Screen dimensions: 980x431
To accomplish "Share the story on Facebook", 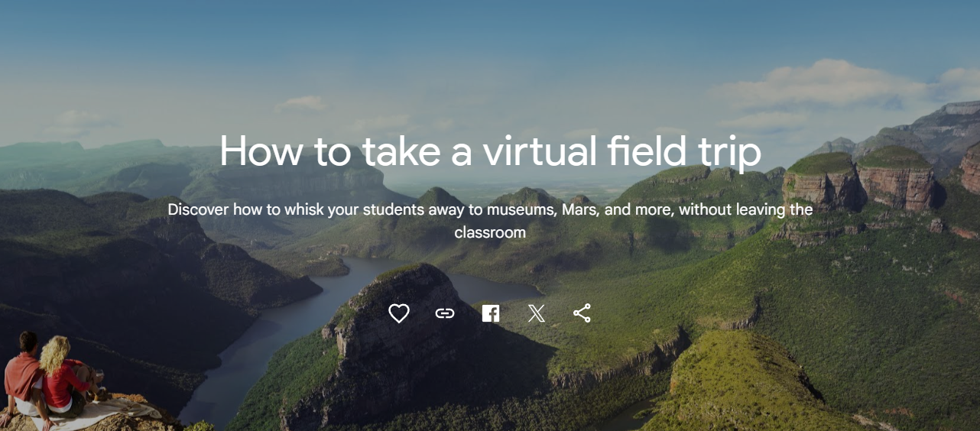I will pyautogui.click(x=491, y=313).
